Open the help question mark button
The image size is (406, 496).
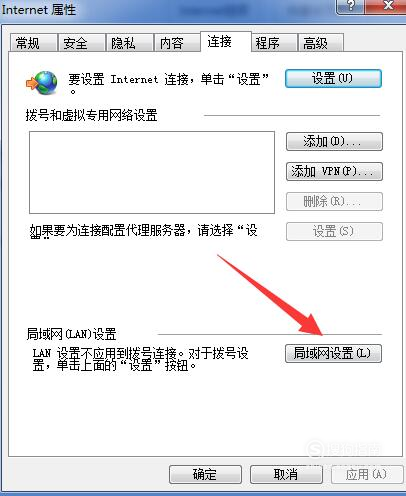(350, 6)
